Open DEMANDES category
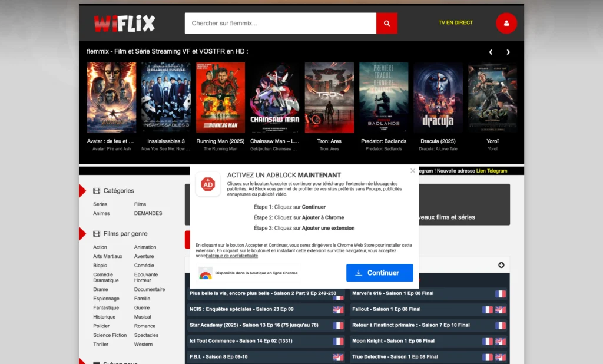Screen dimensions: 603x364 click(x=148, y=214)
